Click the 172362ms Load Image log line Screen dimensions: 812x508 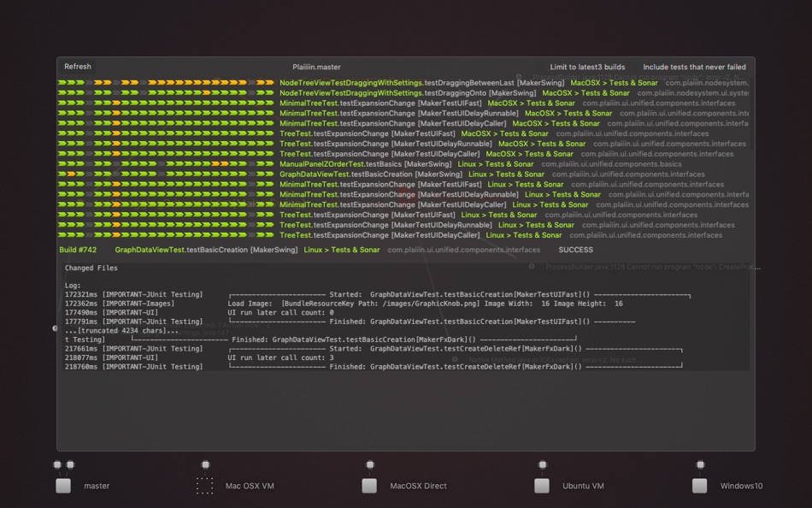[x=344, y=304]
